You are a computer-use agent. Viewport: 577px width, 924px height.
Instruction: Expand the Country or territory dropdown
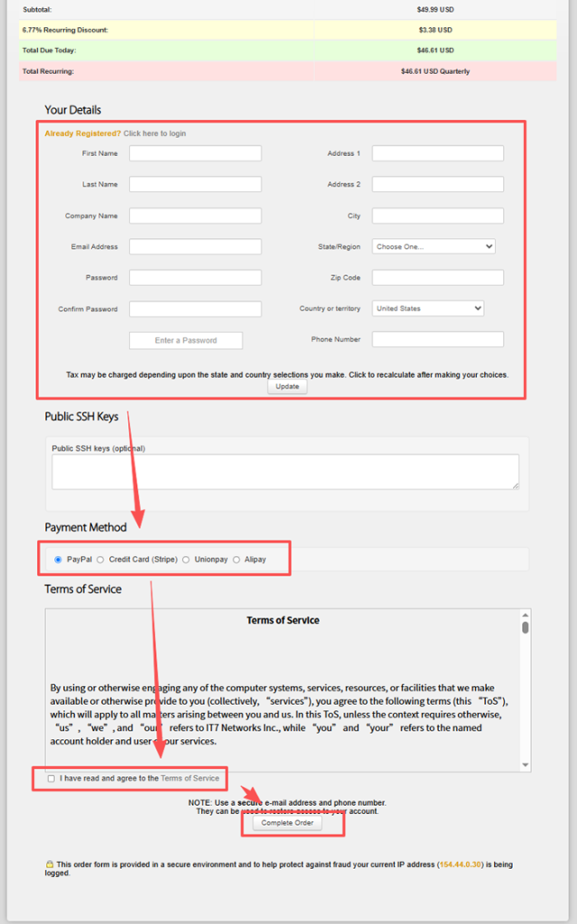point(428,309)
